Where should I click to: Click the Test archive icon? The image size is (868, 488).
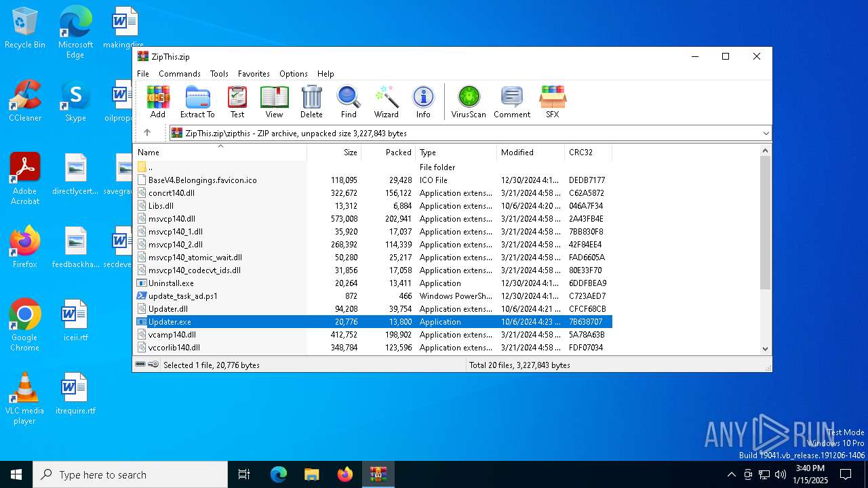(237, 102)
